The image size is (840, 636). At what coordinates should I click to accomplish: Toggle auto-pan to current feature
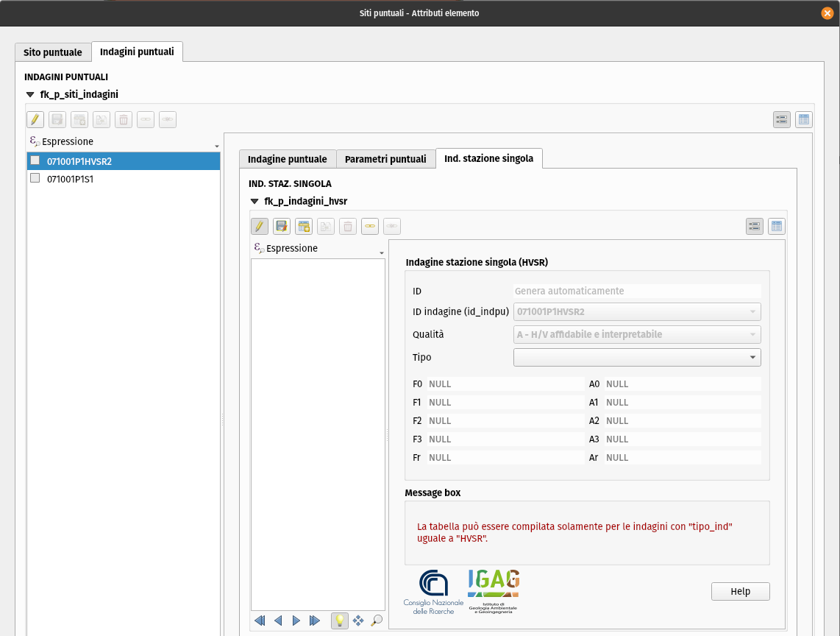pyautogui.click(x=358, y=621)
